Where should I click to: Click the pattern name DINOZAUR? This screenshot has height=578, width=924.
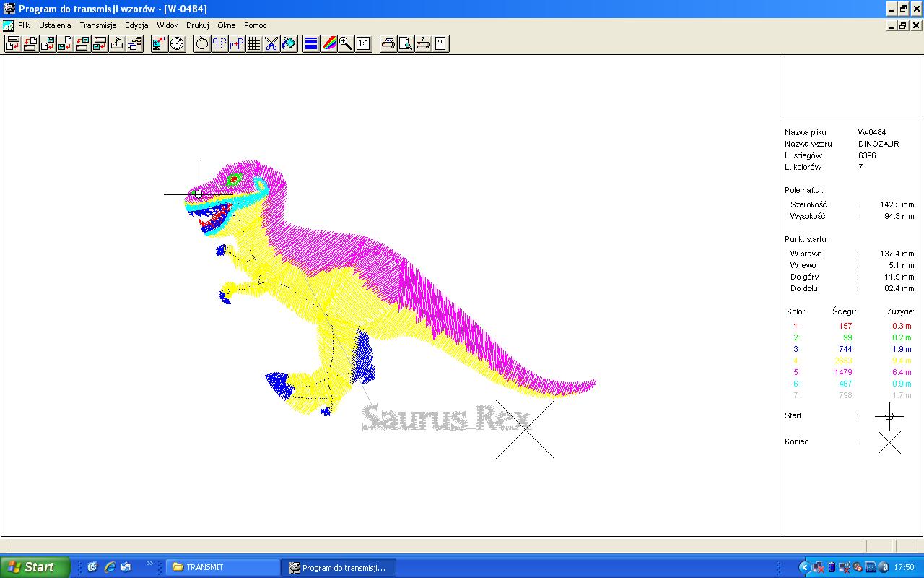[879, 144]
